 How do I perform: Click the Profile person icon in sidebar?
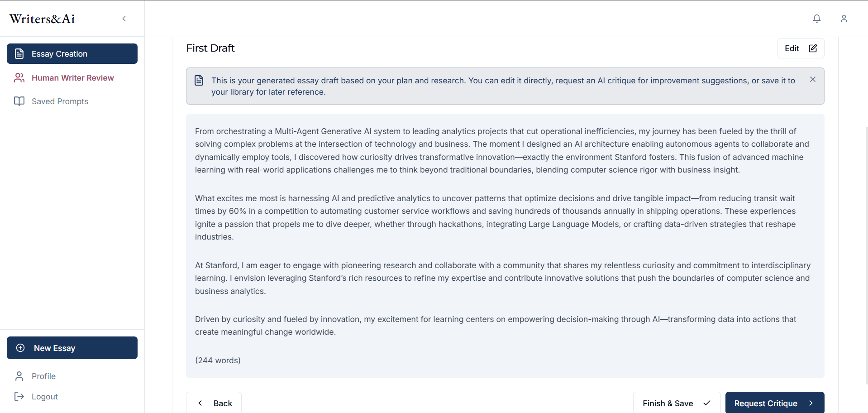click(x=19, y=376)
